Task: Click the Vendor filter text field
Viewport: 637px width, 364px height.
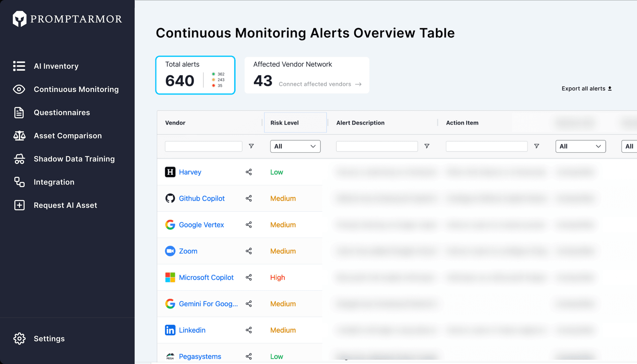Action: tap(203, 146)
